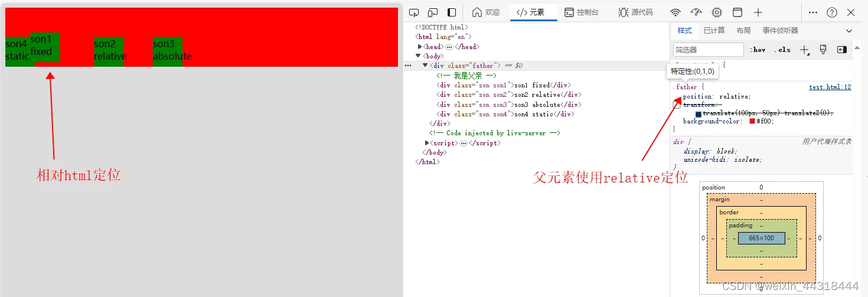Open DevTools help question icon
The height and width of the screenshot is (297, 868).
(832, 12)
